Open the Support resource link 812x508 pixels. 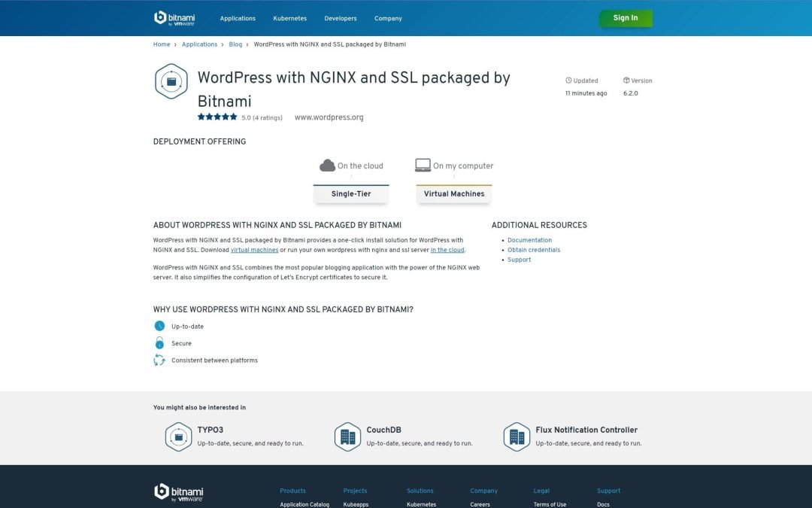[519, 260]
